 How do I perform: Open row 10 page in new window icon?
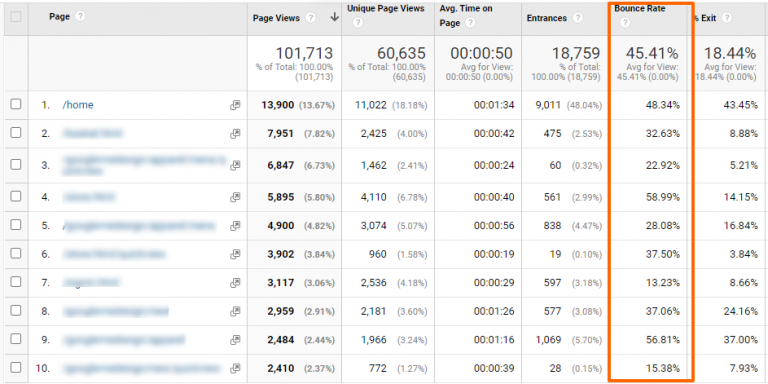[x=235, y=367]
